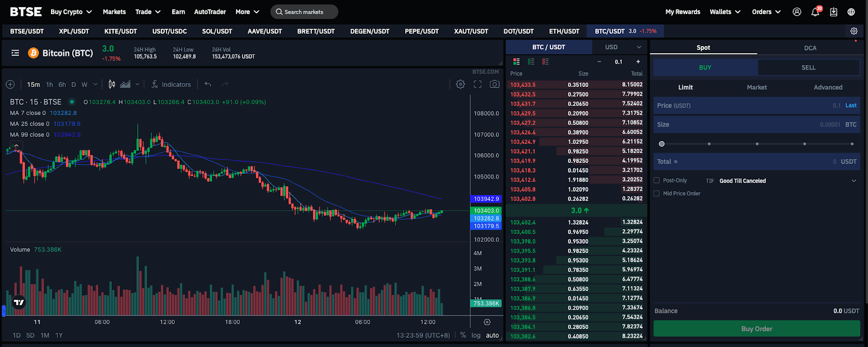Open the user account profile icon
868x347 pixels.
(796, 12)
